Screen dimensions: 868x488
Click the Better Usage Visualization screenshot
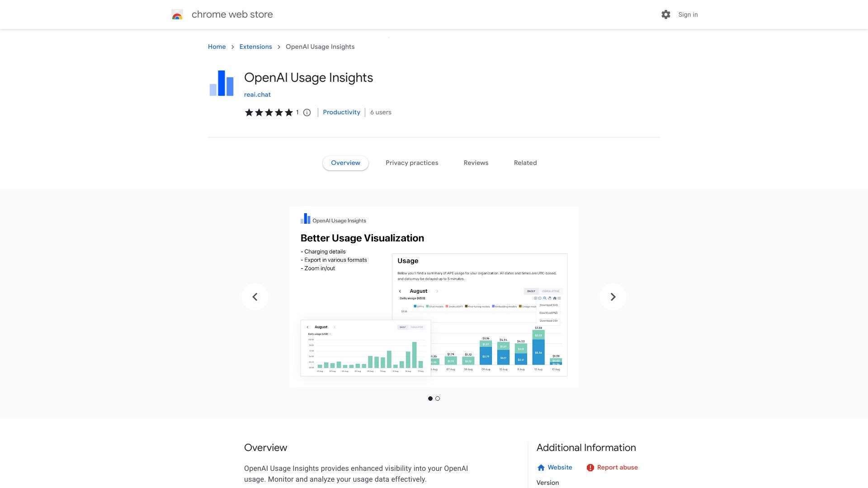434,296
